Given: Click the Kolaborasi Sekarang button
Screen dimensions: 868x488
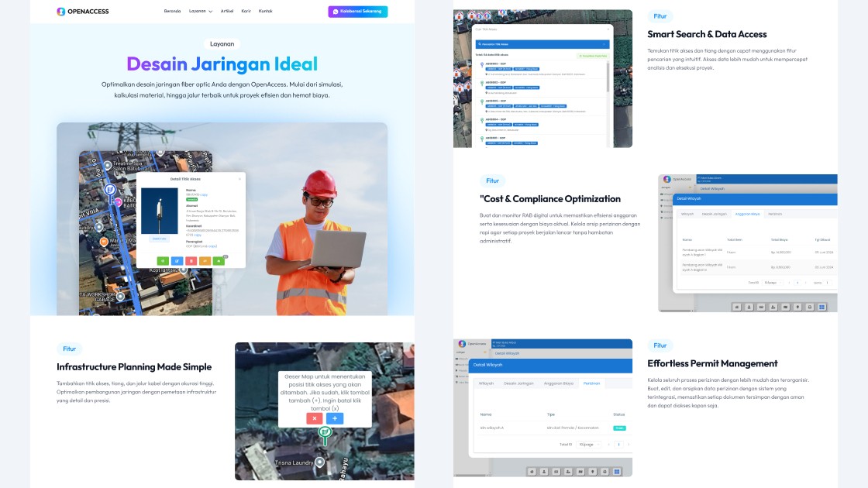Looking at the screenshot, I should click(x=357, y=11).
